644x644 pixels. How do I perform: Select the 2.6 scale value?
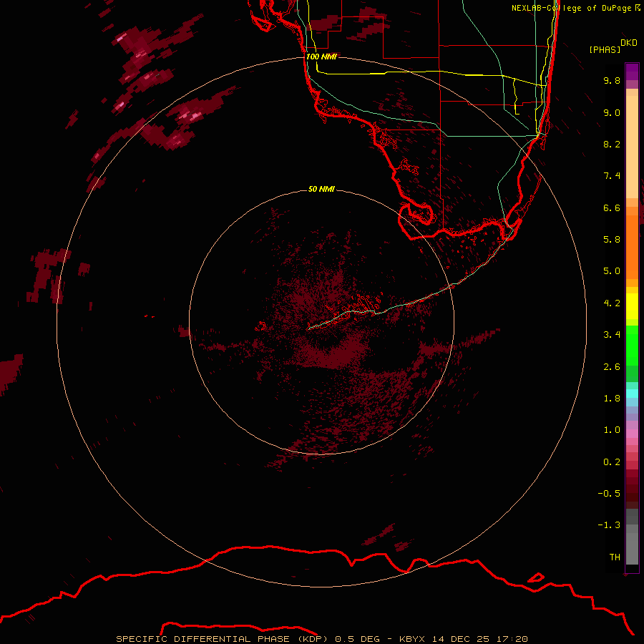pos(612,367)
